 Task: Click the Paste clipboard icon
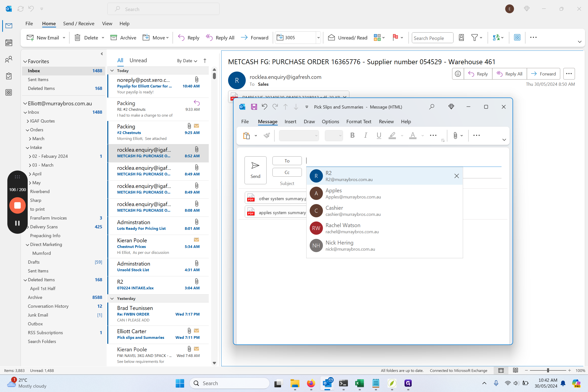point(246,135)
